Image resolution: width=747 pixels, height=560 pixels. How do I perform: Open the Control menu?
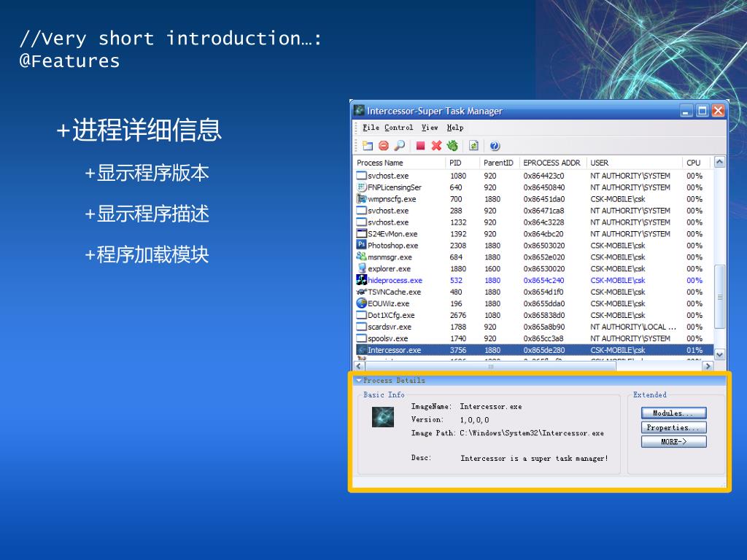(399, 128)
